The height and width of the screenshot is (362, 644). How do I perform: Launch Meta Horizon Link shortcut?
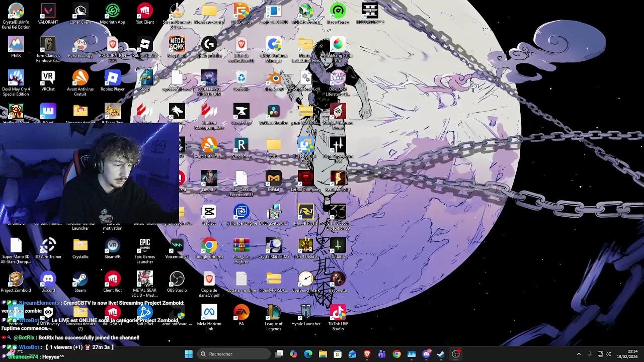click(x=209, y=318)
